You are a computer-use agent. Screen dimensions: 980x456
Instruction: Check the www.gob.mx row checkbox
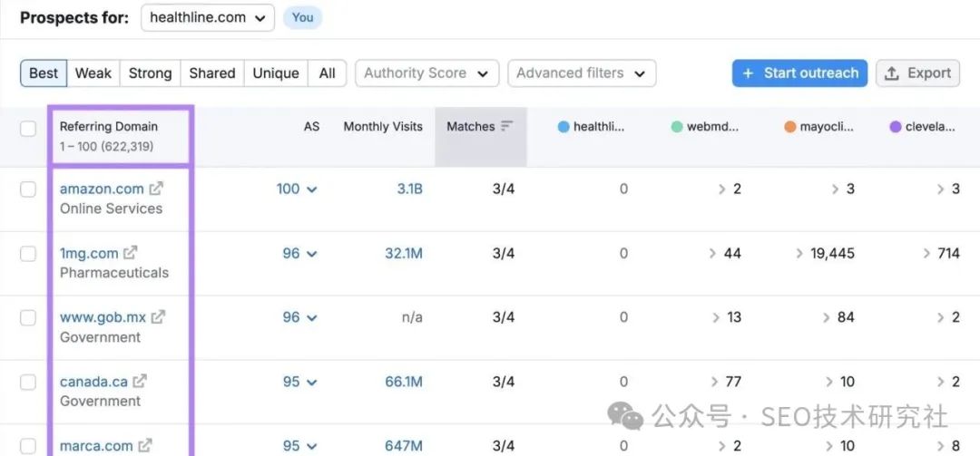(28, 317)
